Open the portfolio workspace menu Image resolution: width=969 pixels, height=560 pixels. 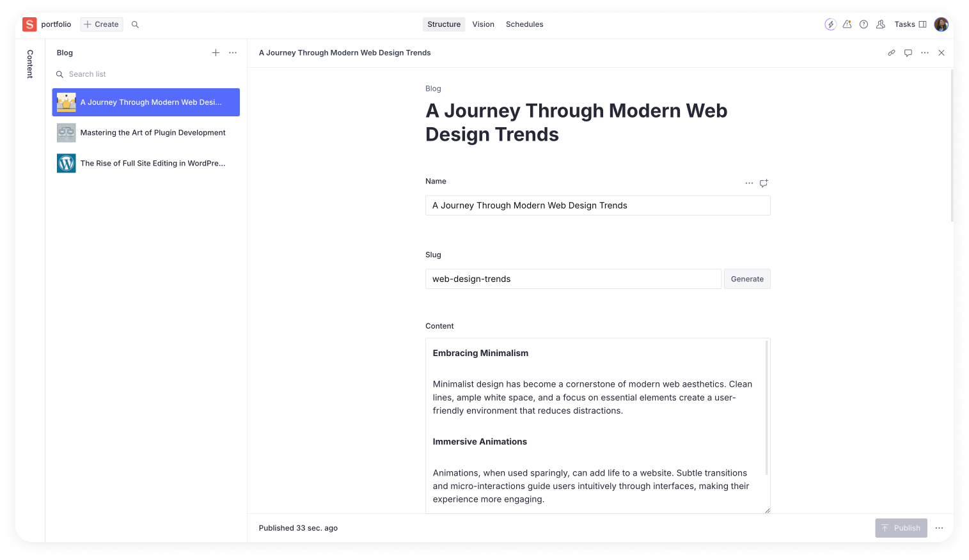pos(56,24)
